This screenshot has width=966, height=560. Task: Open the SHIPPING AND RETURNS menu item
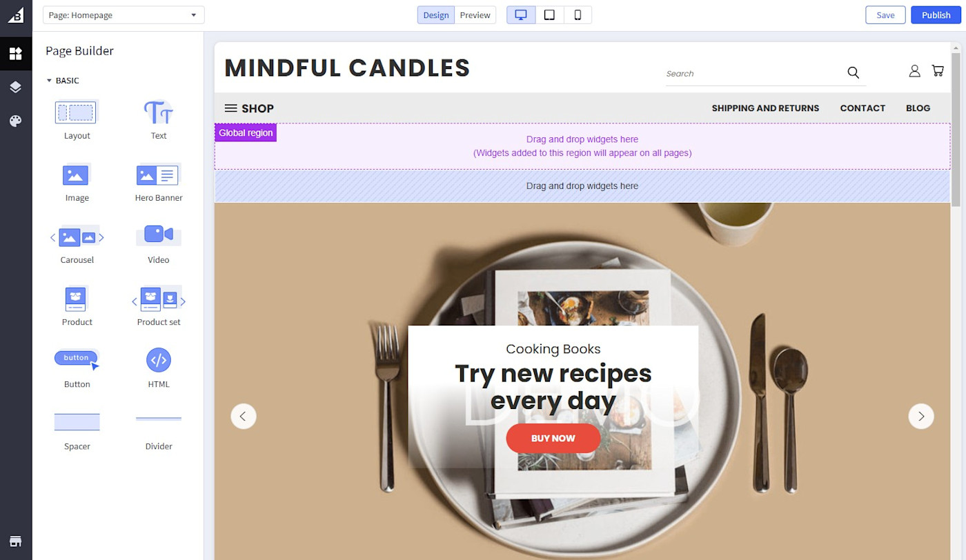coord(765,108)
